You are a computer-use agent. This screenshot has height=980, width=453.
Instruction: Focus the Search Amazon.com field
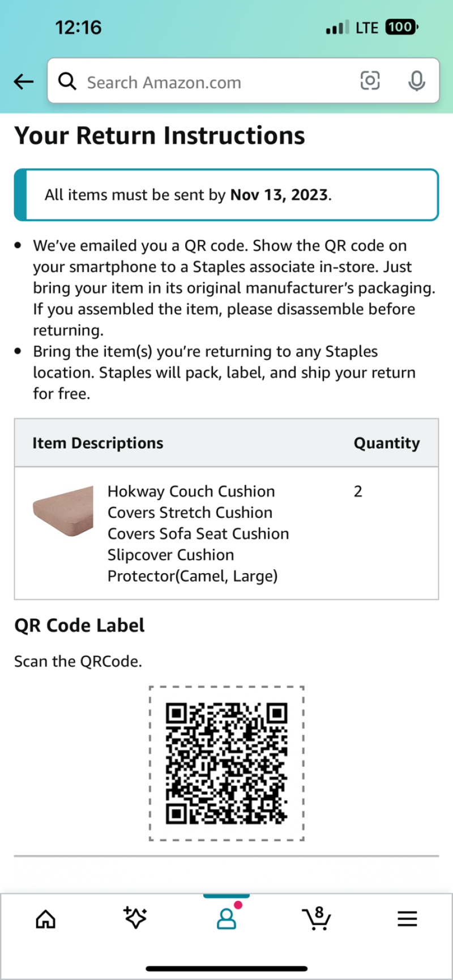click(243, 81)
